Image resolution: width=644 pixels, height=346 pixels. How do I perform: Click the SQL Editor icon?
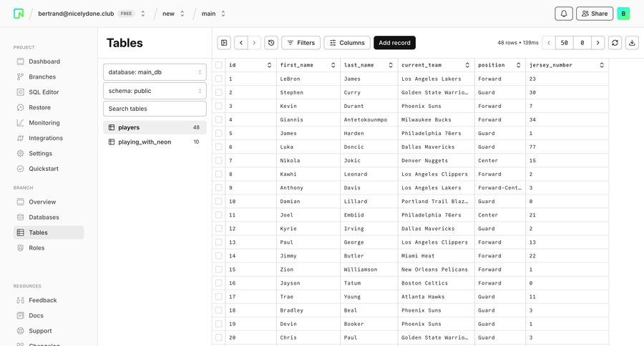21,92
